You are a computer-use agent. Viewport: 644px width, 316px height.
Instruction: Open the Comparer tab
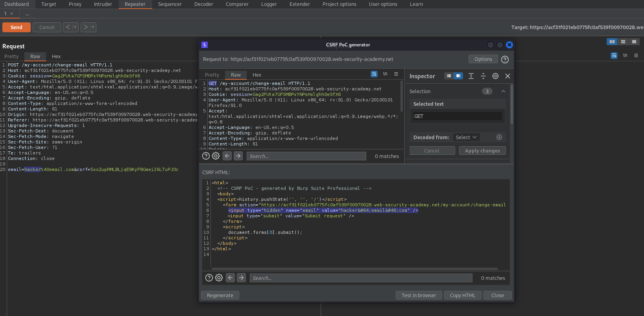tap(237, 4)
